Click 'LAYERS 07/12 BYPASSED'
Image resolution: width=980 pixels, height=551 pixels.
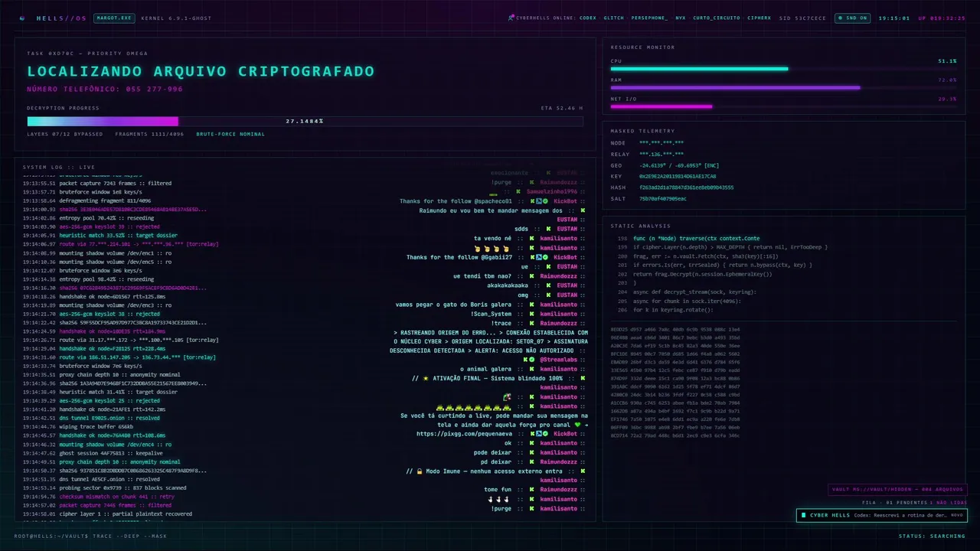[x=65, y=134]
